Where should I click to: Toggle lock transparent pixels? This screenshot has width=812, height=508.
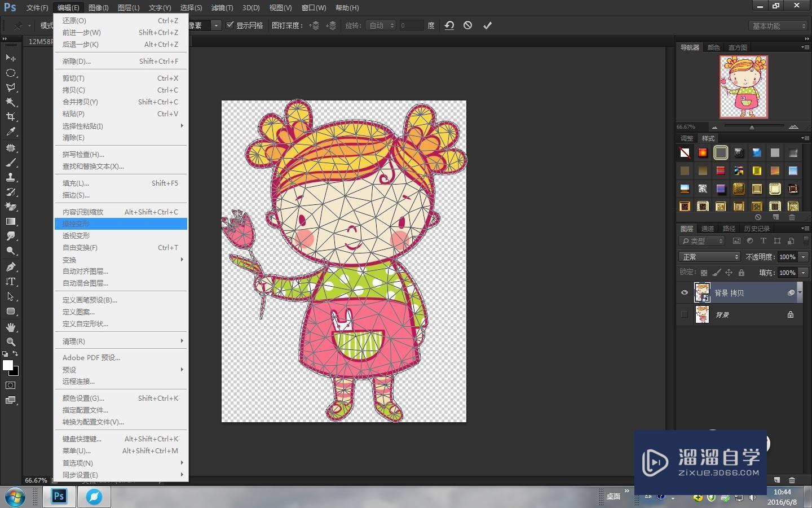[x=704, y=273]
